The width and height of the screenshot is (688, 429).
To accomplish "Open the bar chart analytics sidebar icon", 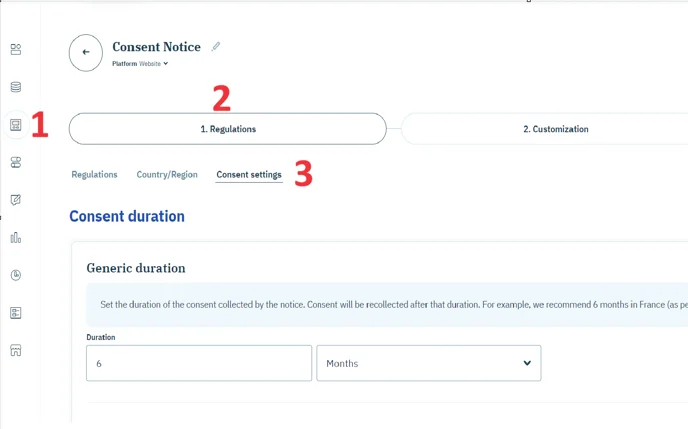I will [x=16, y=238].
